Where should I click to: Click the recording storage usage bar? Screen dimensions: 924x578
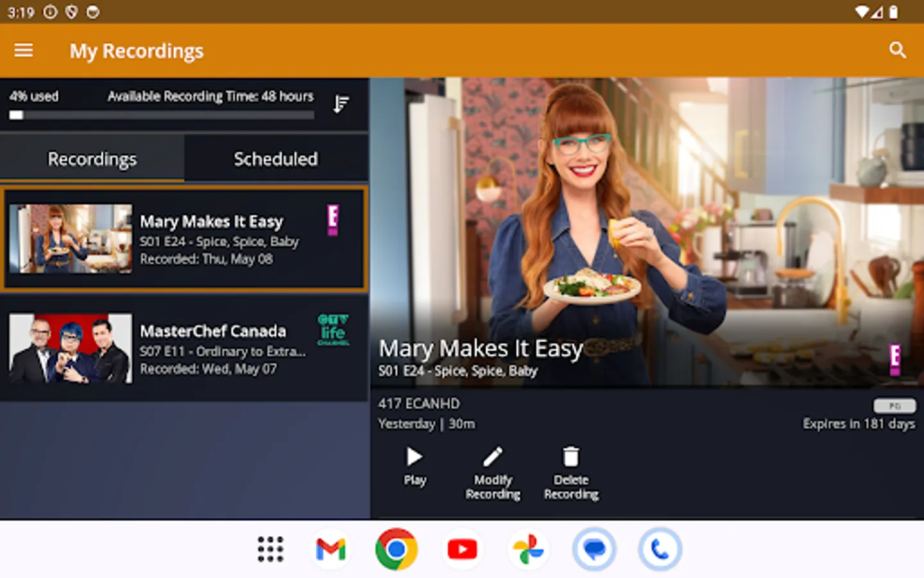(x=162, y=114)
